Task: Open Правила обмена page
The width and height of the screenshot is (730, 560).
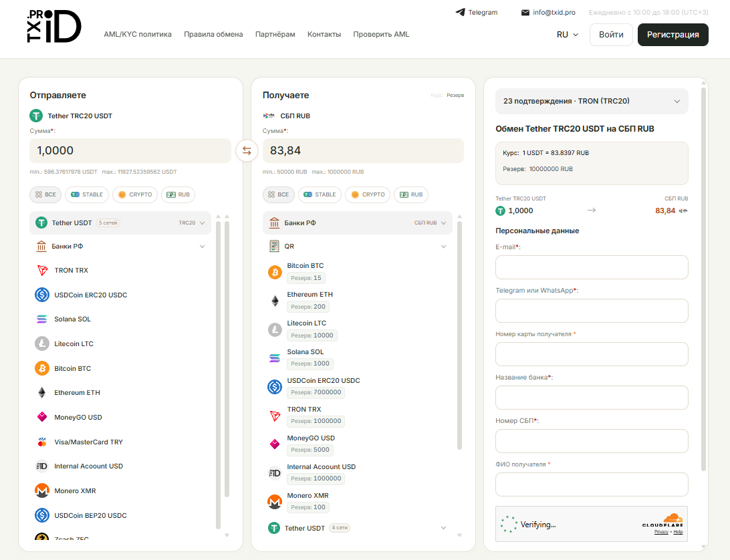Action: point(213,35)
